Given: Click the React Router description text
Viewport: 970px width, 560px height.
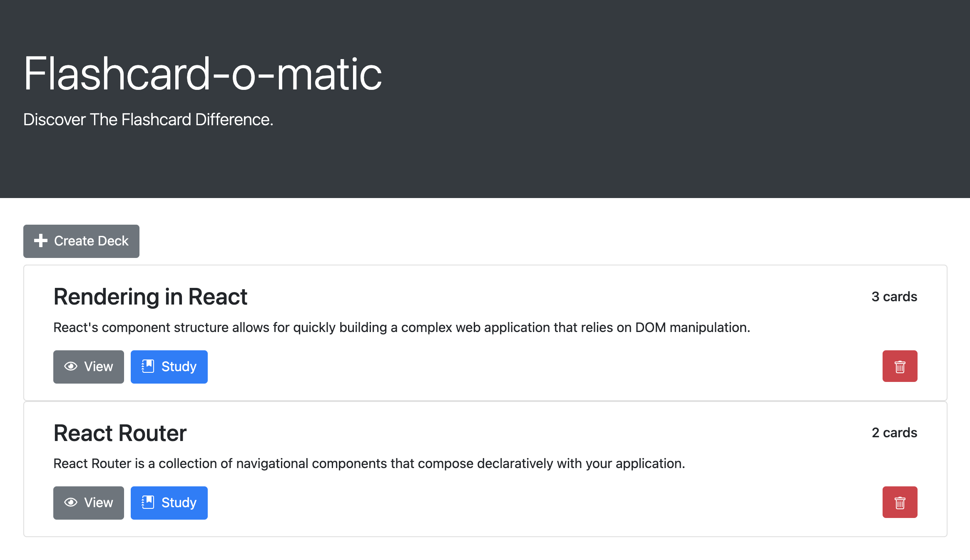Looking at the screenshot, I should [x=369, y=464].
